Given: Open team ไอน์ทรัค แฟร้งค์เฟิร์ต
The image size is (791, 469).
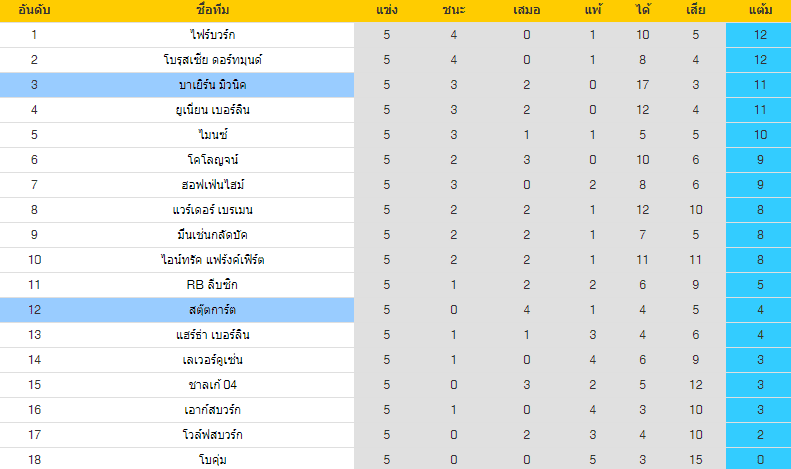Looking at the screenshot, I should [x=212, y=260].
